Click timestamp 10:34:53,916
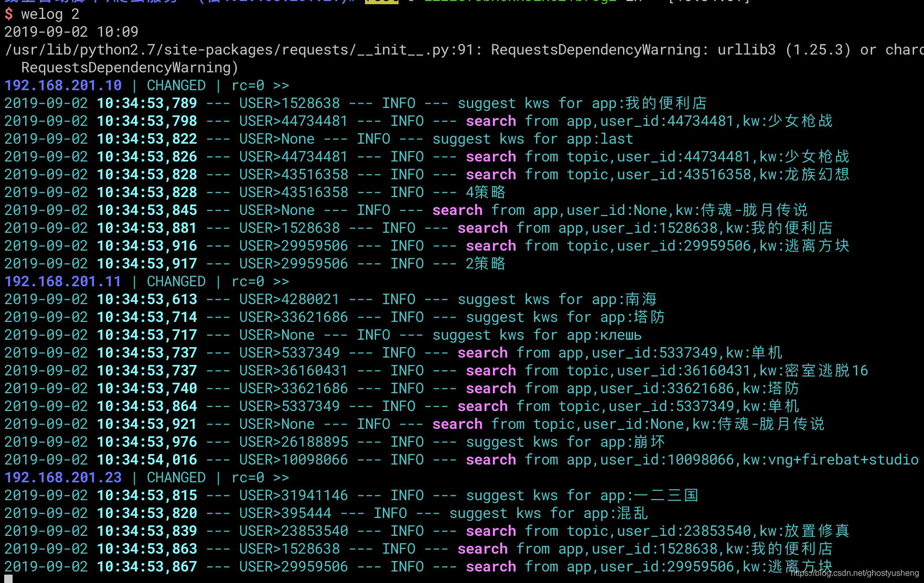This screenshot has width=924, height=583. tap(147, 246)
